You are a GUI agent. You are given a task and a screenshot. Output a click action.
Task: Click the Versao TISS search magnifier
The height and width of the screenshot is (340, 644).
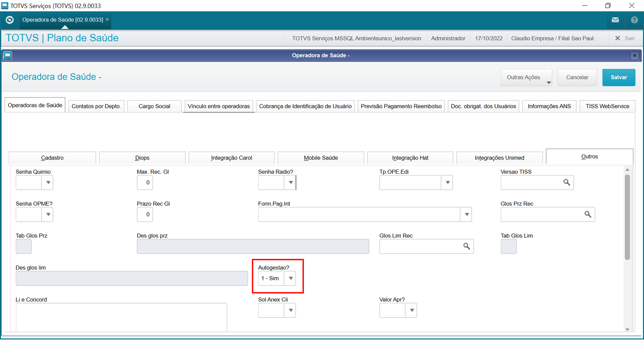point(567,182)
